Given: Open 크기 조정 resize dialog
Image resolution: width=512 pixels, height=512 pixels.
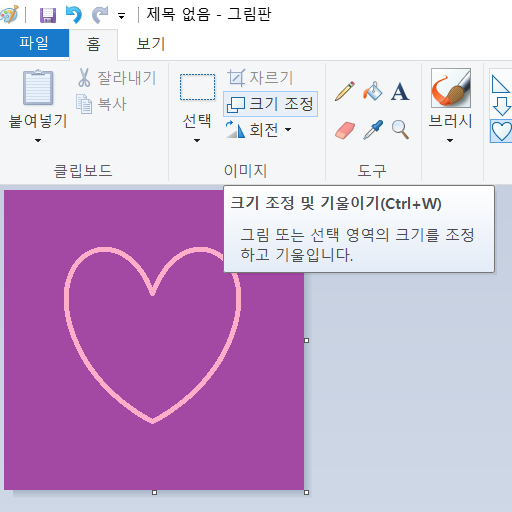Looking at the screenshot, I should [270, 104].
